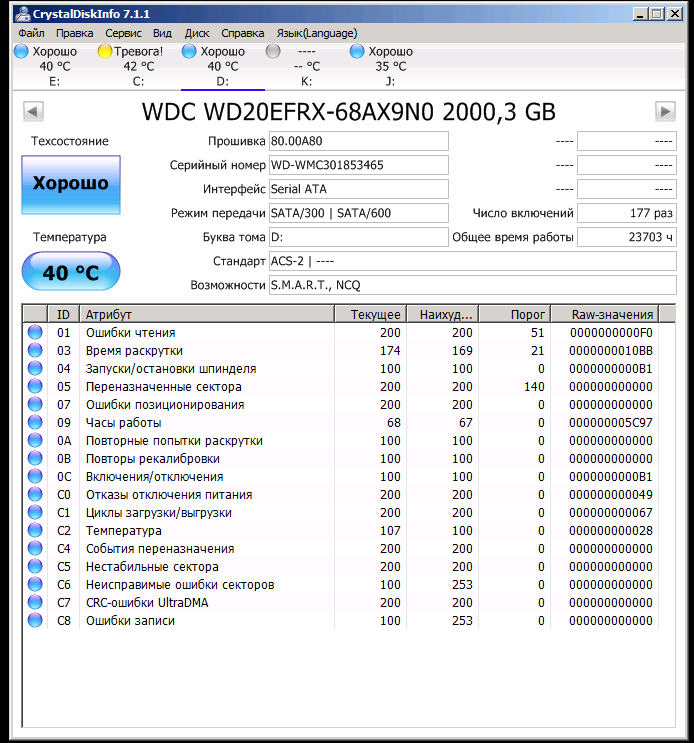
Task: Click the transfer mode field SATA/300 | SATA/600
Action: pyautogui.click(x=359, y=213)
